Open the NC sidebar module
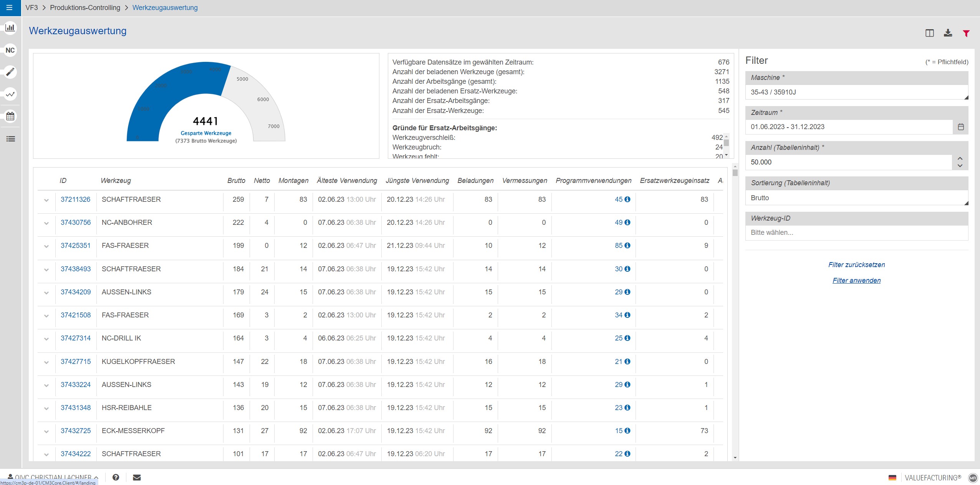The image size is (980, 485). tap(10, 50)
